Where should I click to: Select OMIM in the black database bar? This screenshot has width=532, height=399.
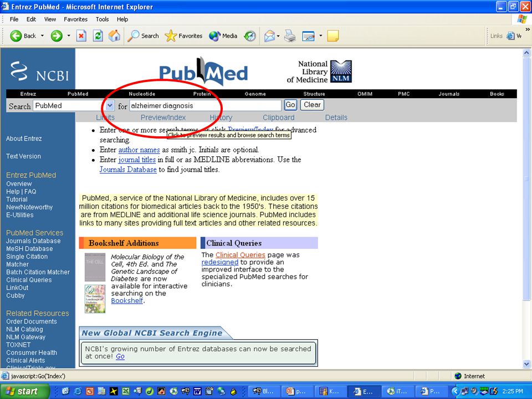(365, 94)
